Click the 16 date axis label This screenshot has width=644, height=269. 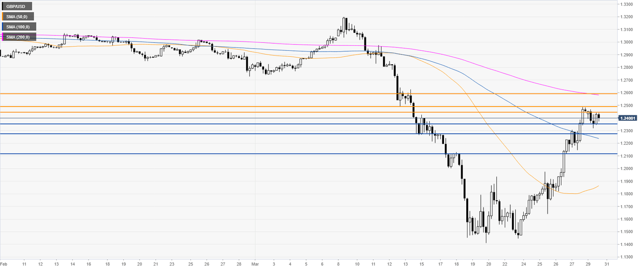[88, 265]
